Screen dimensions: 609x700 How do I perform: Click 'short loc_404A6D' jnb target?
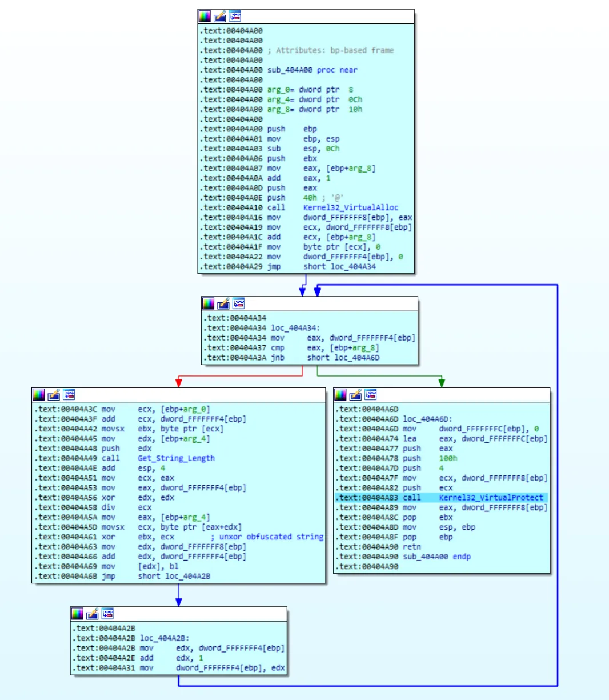pos(343,358)
